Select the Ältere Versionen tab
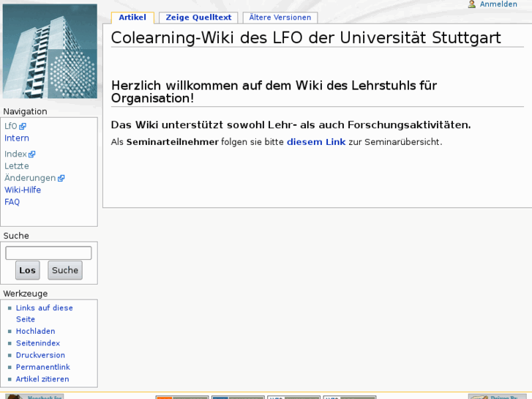Image resolution: width=532 pixels, height=399 pixels. tap(280, 18)
